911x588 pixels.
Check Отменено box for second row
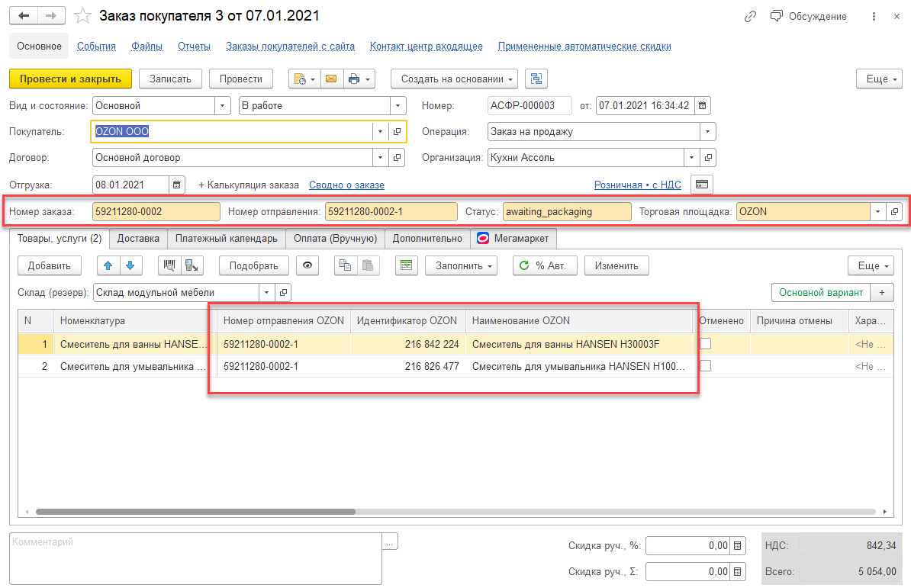tap(706, 366)
